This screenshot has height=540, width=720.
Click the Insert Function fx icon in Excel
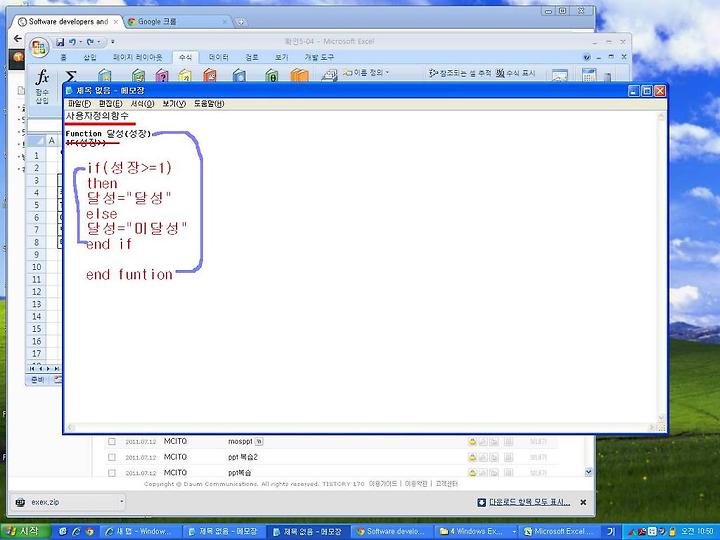point(42,77)
